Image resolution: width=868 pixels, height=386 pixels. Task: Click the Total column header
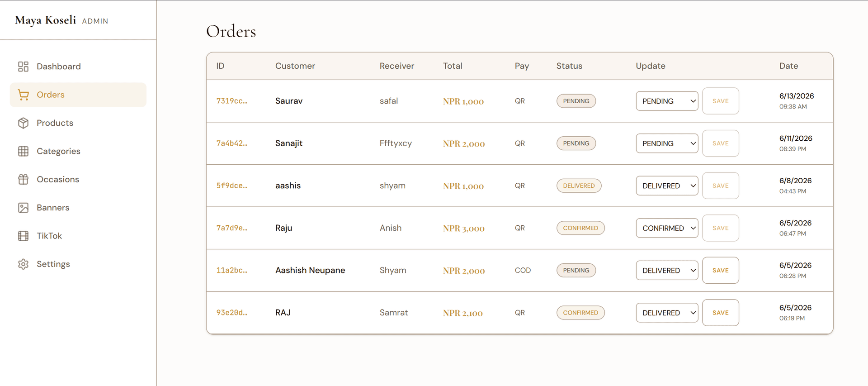tap(453, 66)
